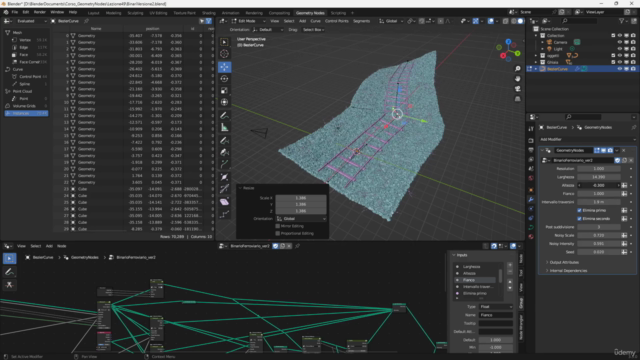The width and height of the screenshot is (640, 360).
Task: Hide Light object via its eye icon
Action: [620, 49]
